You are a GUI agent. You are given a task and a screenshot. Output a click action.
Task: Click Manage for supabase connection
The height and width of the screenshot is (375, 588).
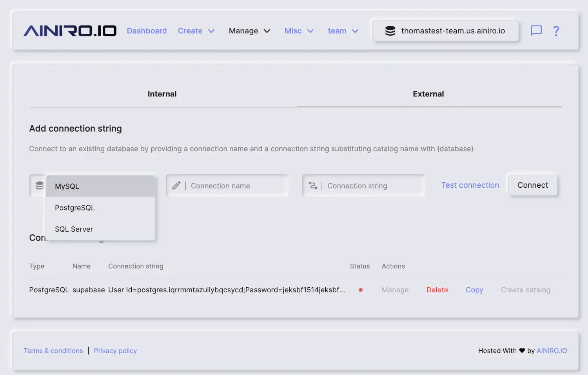(395, 290)
